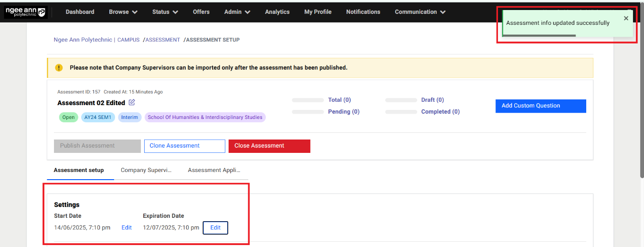Edit the Start Date setting
Screen dimensions: 644x247
click(127, 228)
